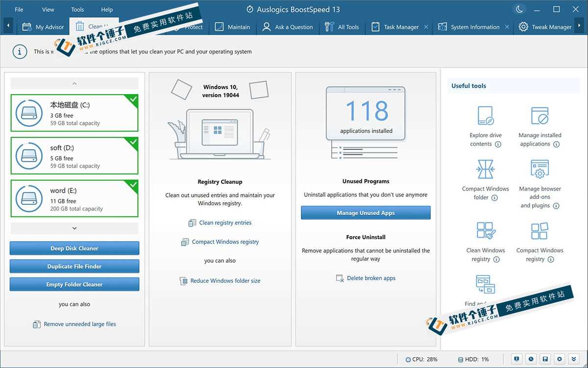Click the Deep Disk Cleaner button
Viewport: 588px width, 368px height.
[x=74, y=248]
